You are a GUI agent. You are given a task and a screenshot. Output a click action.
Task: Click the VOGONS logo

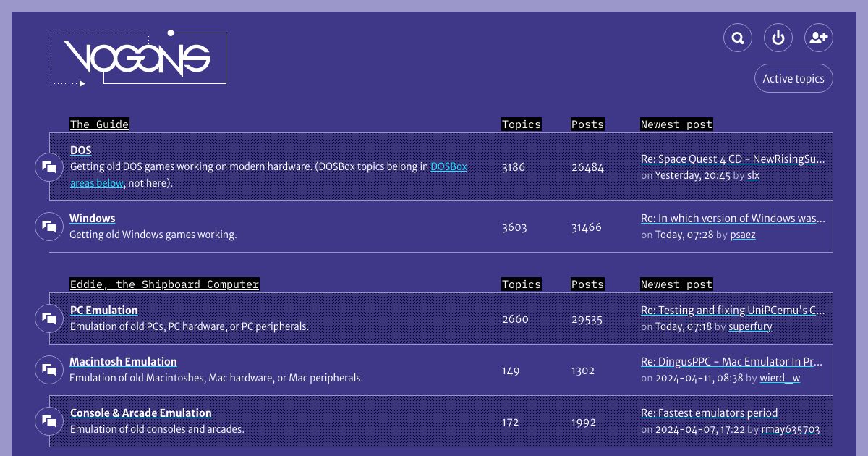pos(137,58)
